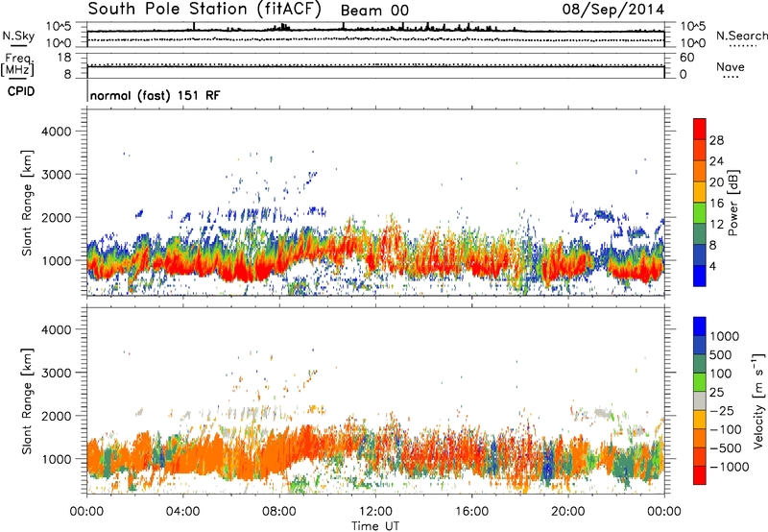Click the '-500' velocity colorbar tick label
Screen dimensions: 768x532
pyautogui.click(x=726, y=447)
